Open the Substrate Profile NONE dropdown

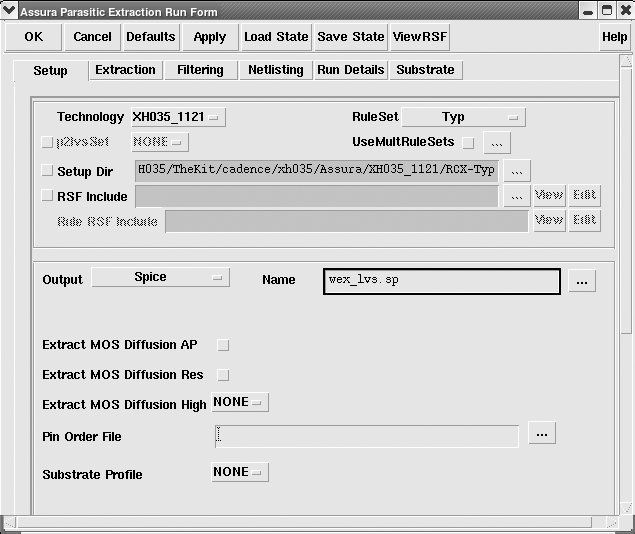tap(240, 472)
